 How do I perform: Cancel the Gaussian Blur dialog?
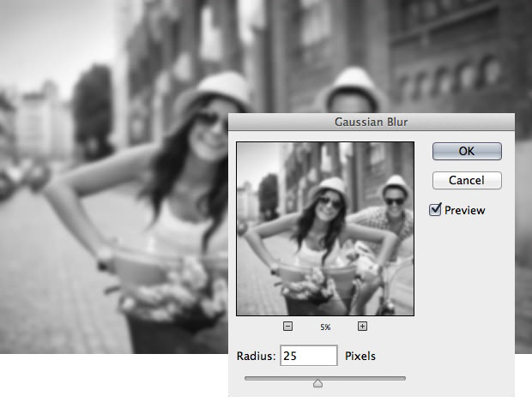(467, 180)
